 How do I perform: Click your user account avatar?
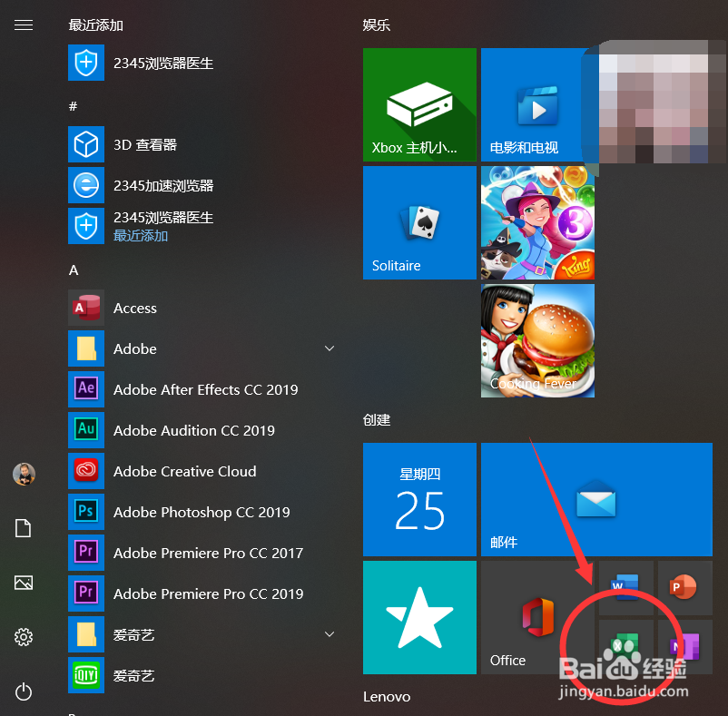[x=24, y=474]
